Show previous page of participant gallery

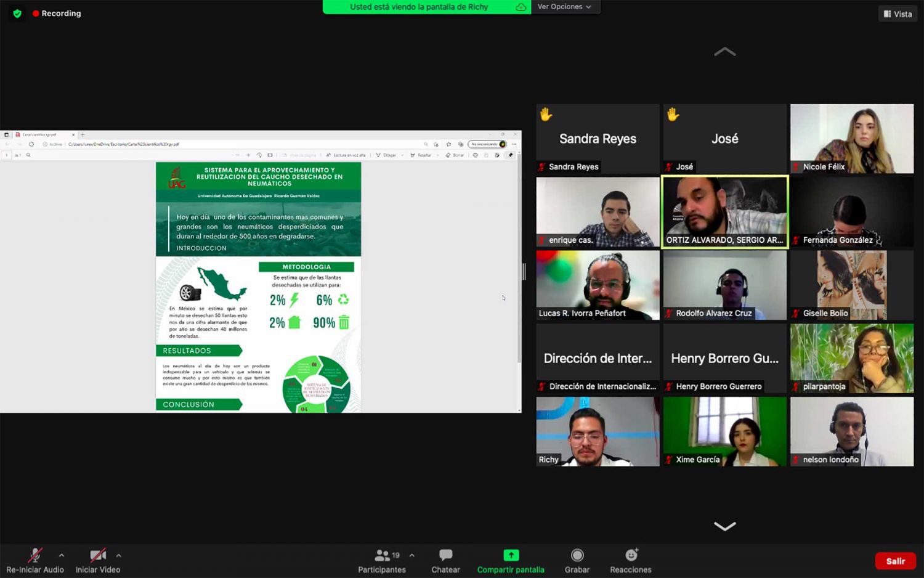[724, 52]
